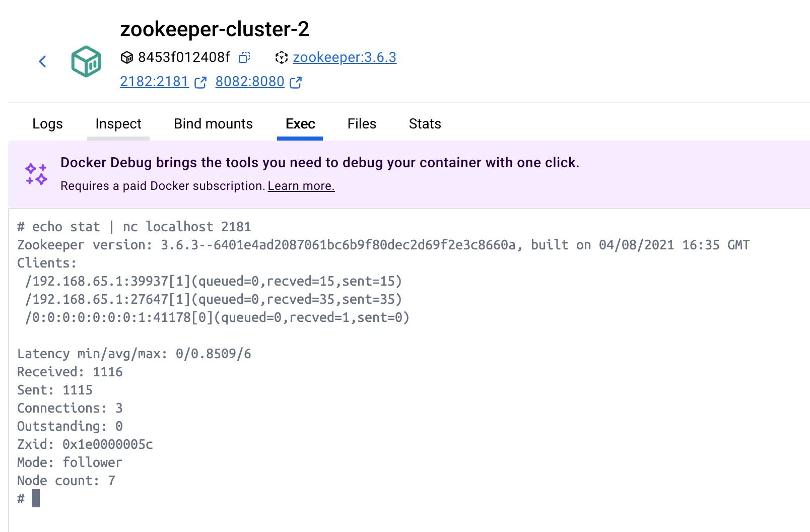Switch to the Stats tab
The width and height of the screenshot is (810, 532).
[425, 124]
